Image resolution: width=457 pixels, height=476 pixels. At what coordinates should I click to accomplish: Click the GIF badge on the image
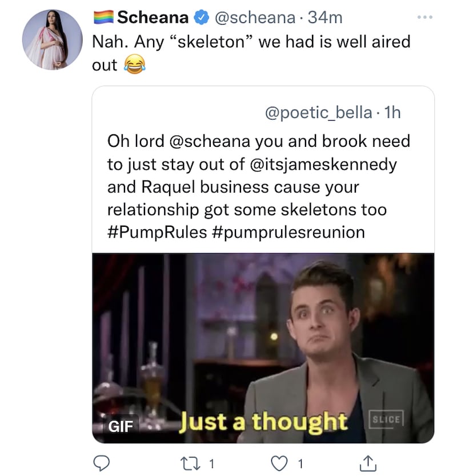[x=117, y=425]
